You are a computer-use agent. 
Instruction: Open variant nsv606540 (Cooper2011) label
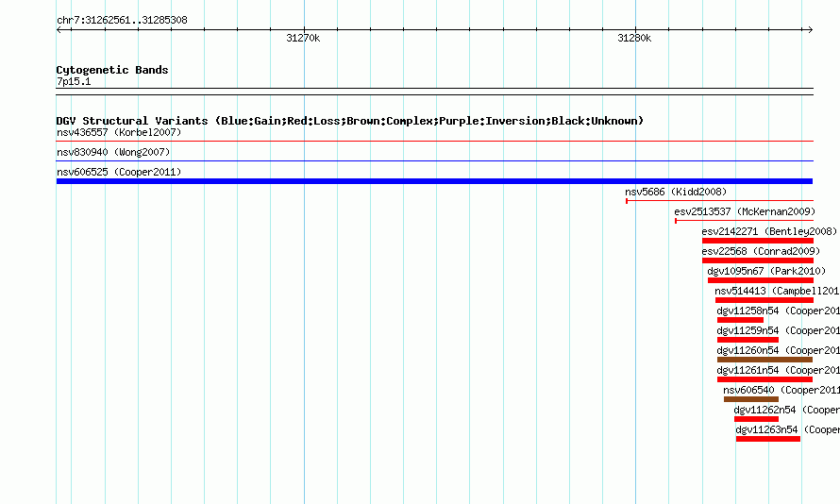(x=781, y=390)
